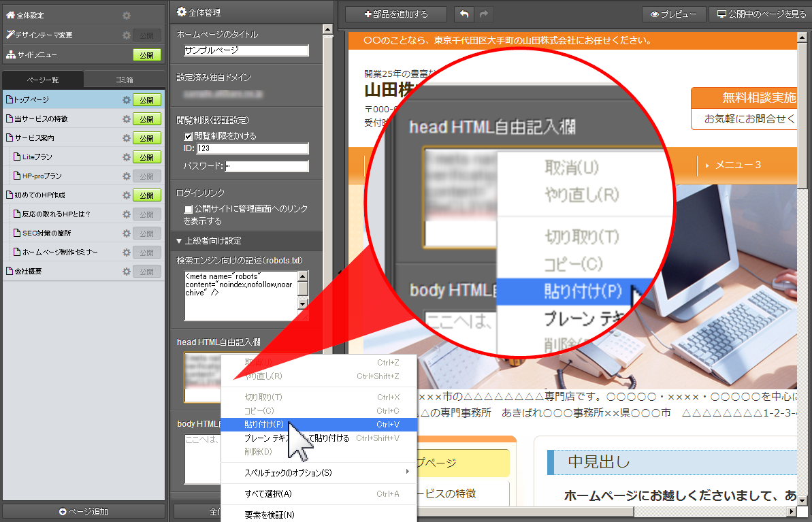Enable 公開サイトに管理画面へのリンクを表示する checkbox

coord(189,209)
